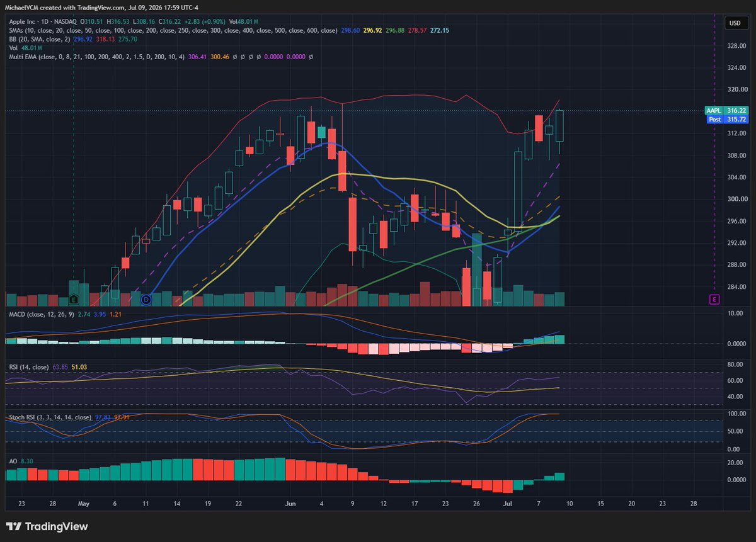The width and height of the screenshot is (756, 542).
Task: Click the green earnings E marker
Action: [x=74, y=300]
